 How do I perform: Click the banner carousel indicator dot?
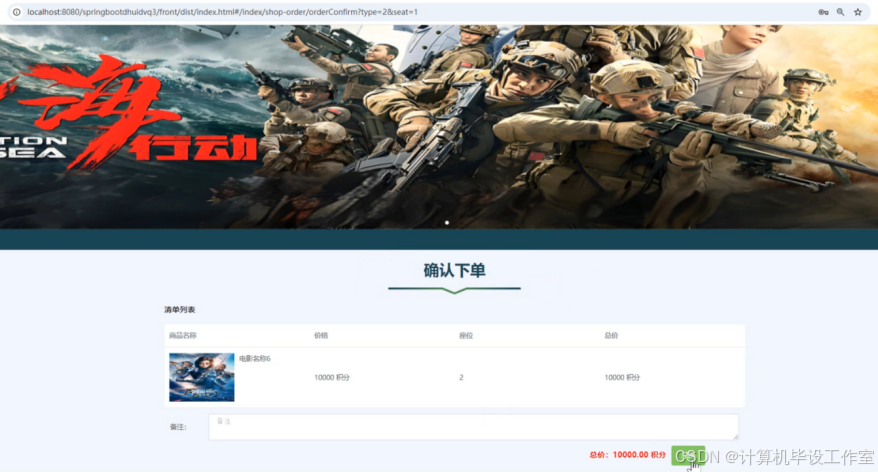click(447, 223)
